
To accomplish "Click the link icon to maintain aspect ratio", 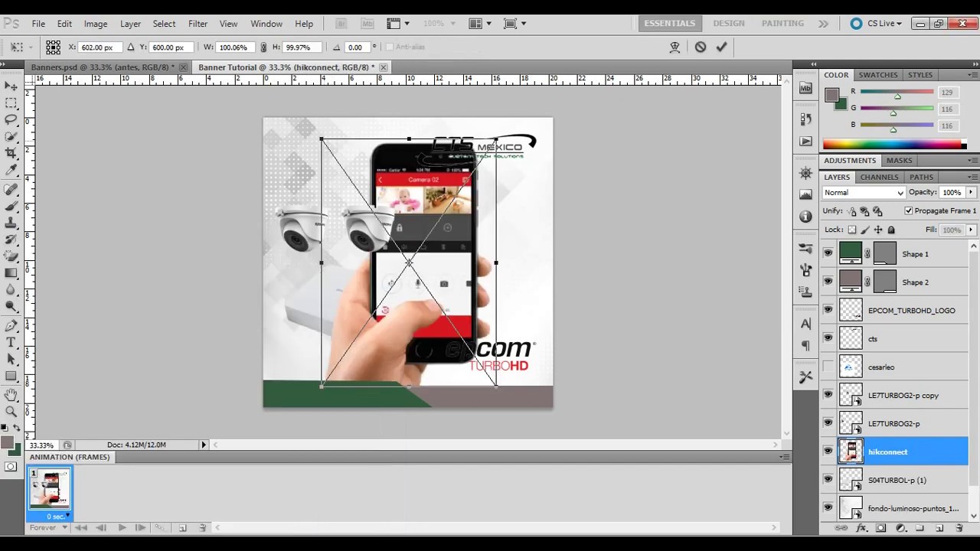I will click(263, 47).
